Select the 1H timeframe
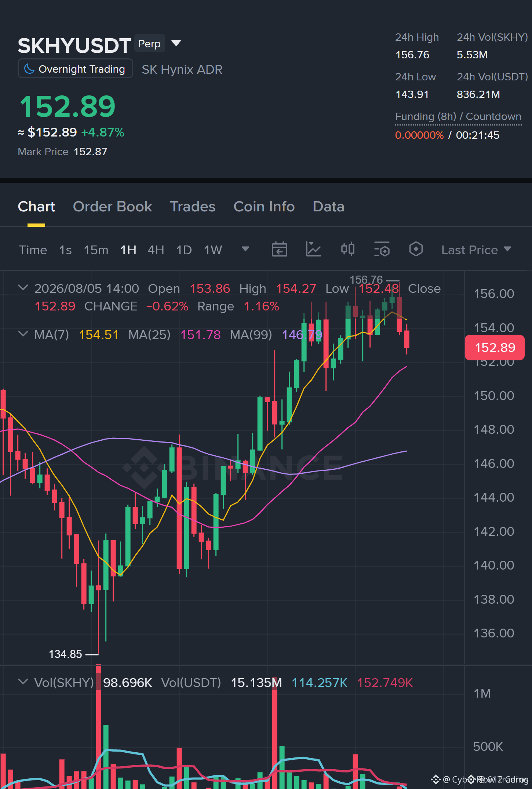The height and width of the screenshot is (789, 532). 128,250
